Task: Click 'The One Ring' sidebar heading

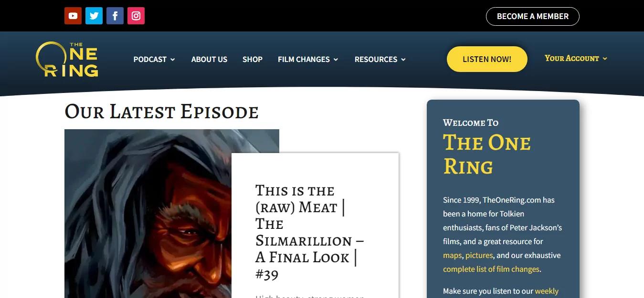Action: coord(487,154)
